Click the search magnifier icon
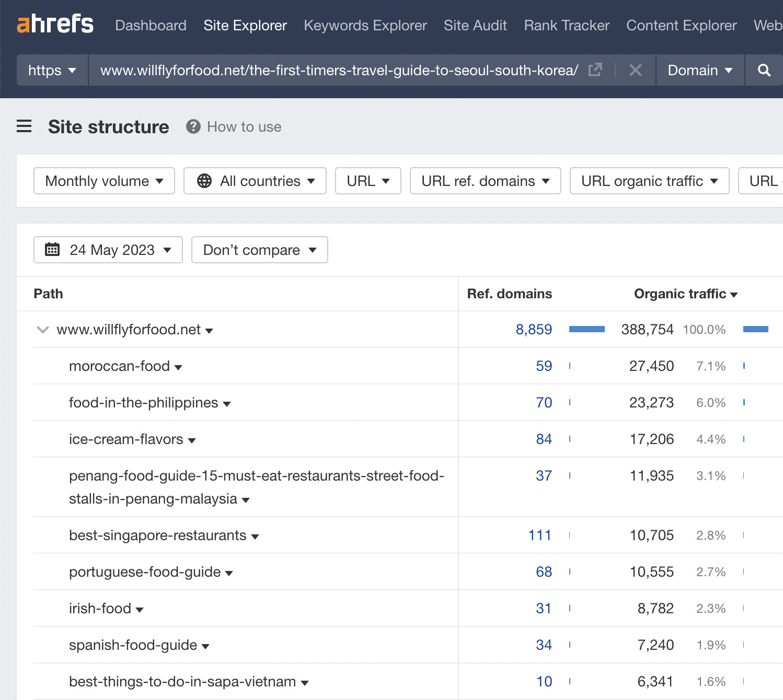This screenshot has width=783, height=700. point(764,70)
